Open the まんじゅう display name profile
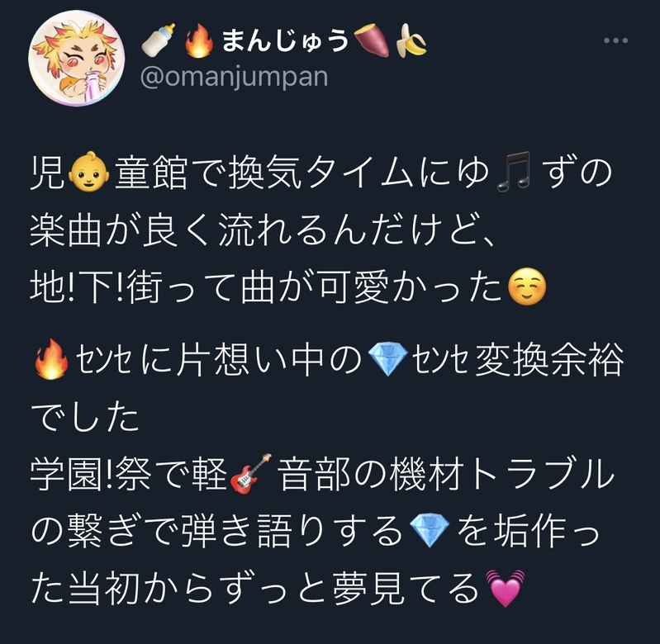660x644 pixels. [x=284, y=40]
